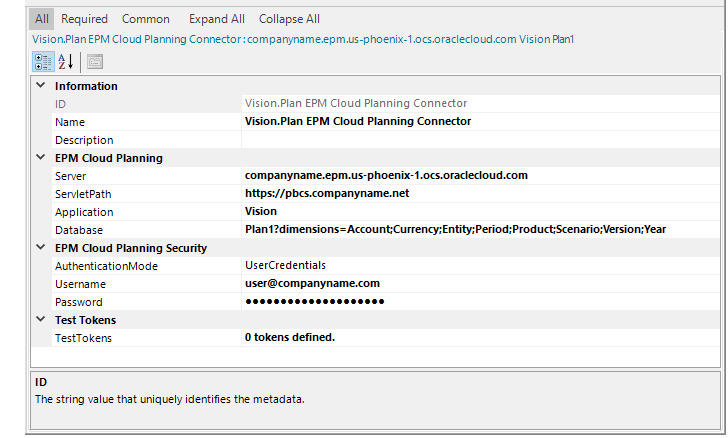Viewport: 728px width, 438px height.
Task: Edit the Database value field
Action: click(481, 230)
